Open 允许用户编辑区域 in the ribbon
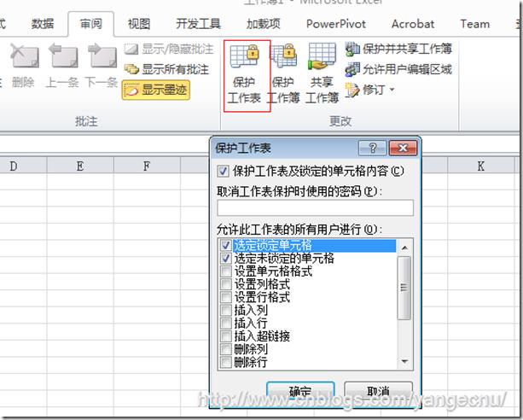 (399, 69)
